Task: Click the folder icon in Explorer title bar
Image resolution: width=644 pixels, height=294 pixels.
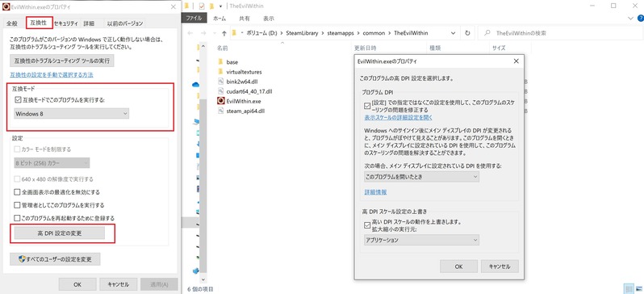Action: (187, 6)
